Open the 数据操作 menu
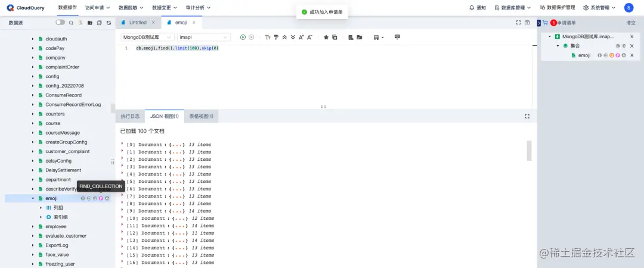 pos(67,7)
